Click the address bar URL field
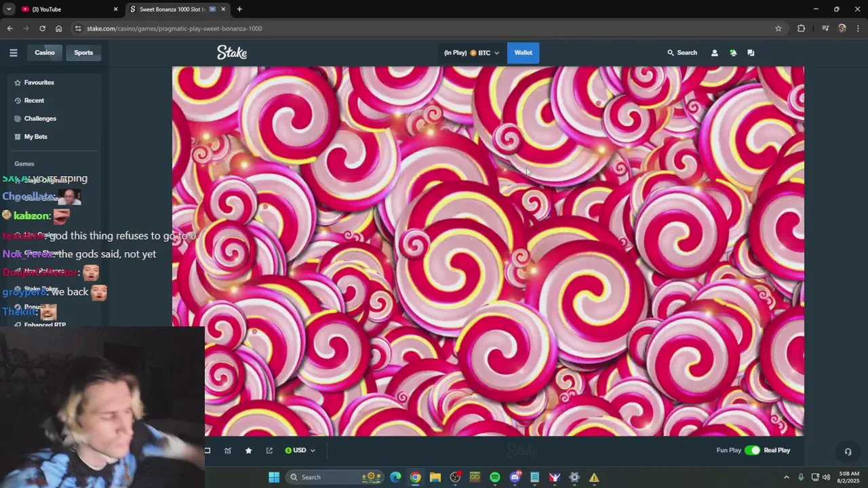Screen dimensions: 868x488 (427, 28)
